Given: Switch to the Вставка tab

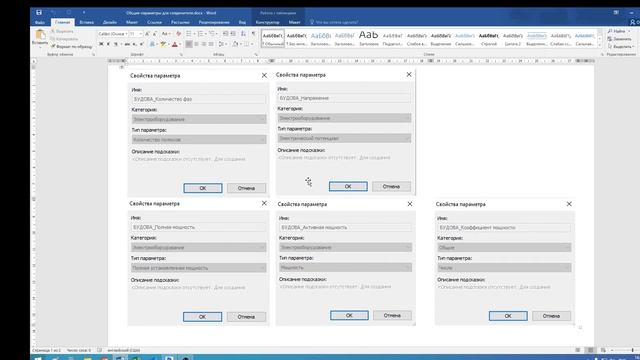Looking at the screenshot, I should (x=87, y=22).
